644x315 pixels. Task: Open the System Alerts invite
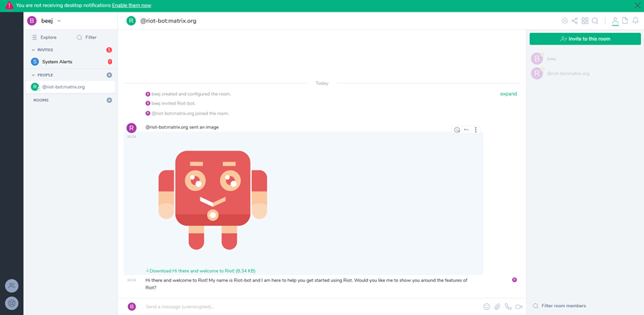(70, 62)
